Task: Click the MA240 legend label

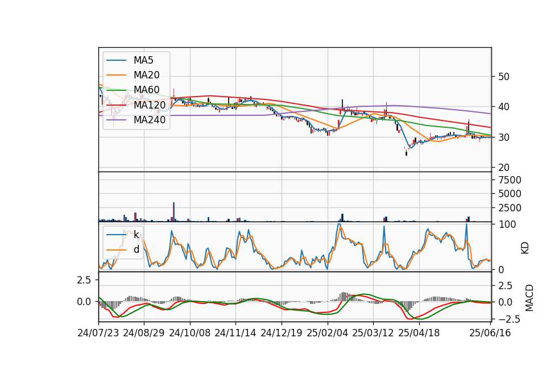Action: [x=150, y=120]
